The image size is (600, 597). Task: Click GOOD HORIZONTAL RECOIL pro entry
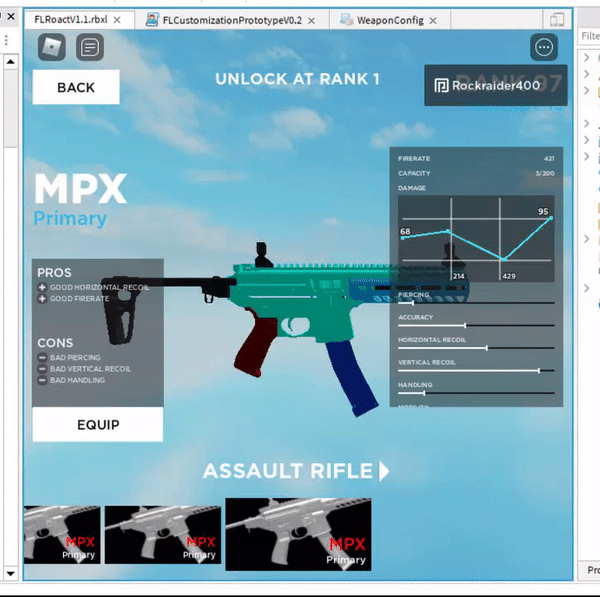(x=94, y=287)
